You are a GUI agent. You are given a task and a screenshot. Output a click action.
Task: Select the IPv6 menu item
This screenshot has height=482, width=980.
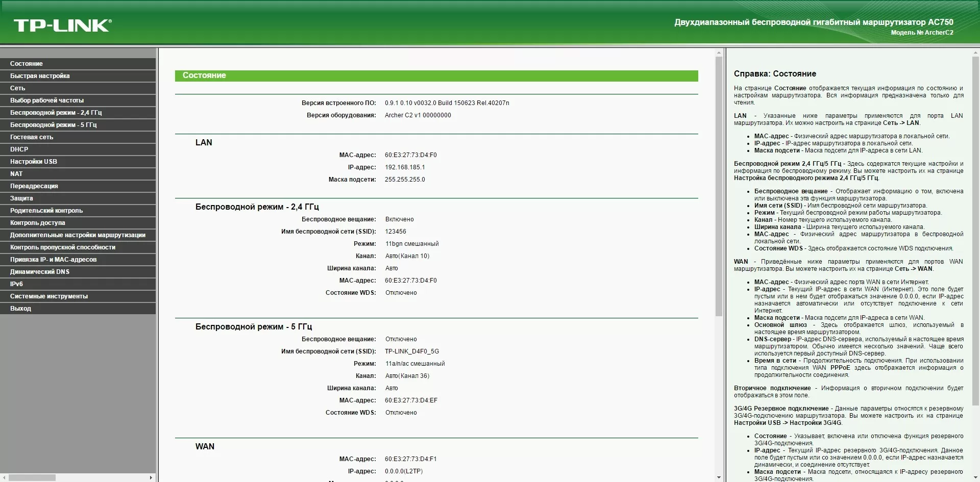click(x=78, y=284)
